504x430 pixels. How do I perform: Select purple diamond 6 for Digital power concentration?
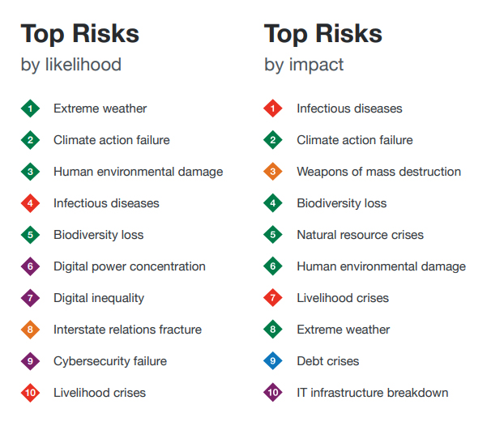click(30, 266)
